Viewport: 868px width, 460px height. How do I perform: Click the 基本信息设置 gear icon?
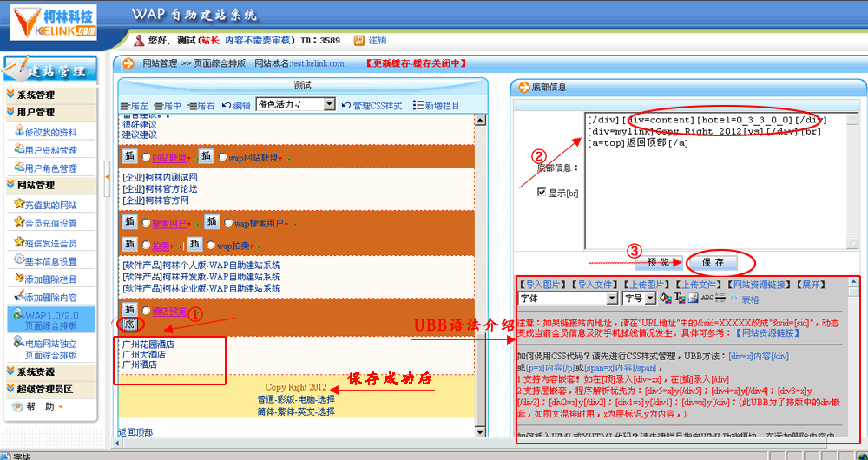(x=20, y=260)
